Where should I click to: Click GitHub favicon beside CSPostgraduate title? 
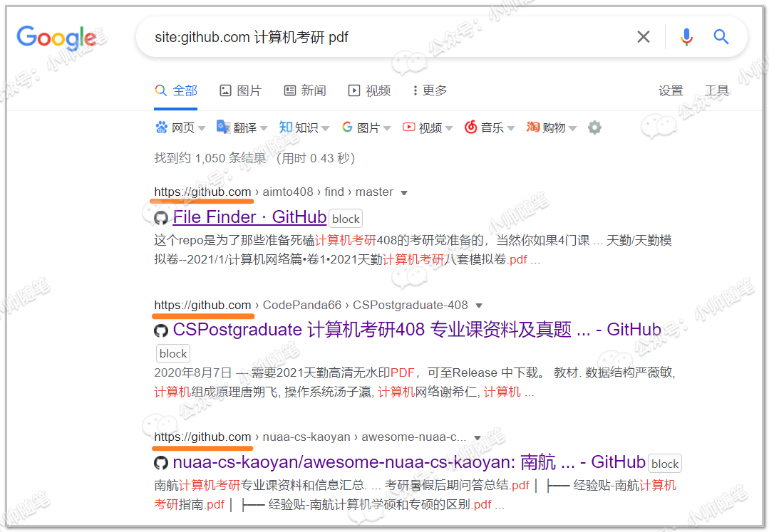(x=161, y=330)
